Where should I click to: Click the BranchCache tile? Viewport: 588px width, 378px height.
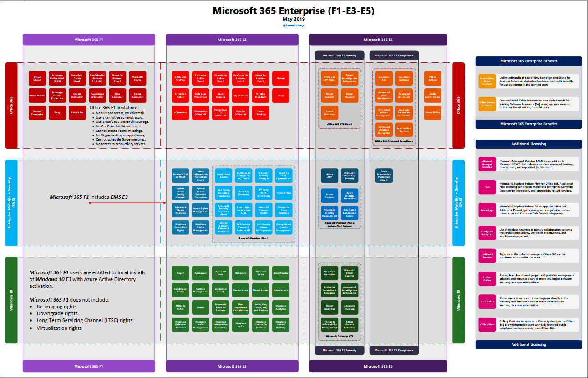(281, 273)
